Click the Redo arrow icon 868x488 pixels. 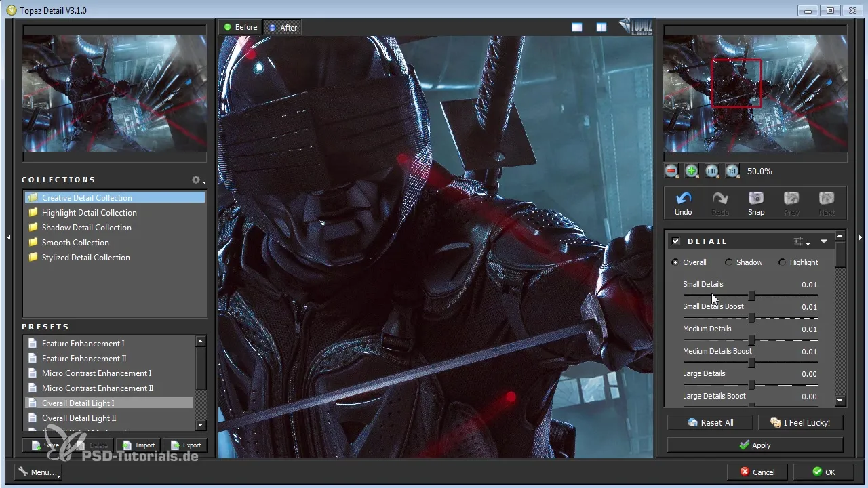pyautogui.click(x=720, y=199)
